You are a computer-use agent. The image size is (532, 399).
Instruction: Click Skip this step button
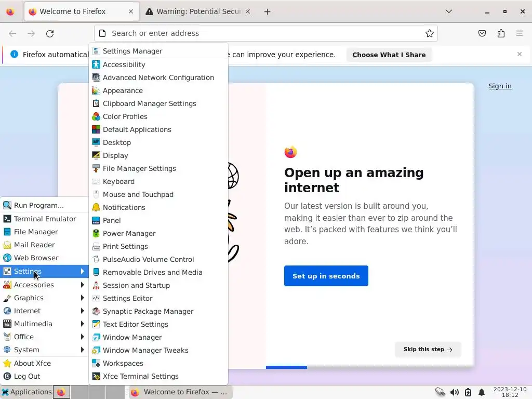(428, 350)
